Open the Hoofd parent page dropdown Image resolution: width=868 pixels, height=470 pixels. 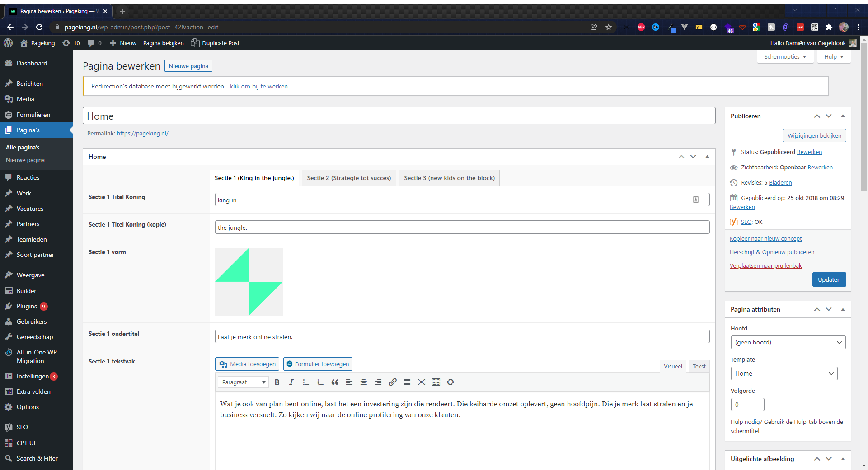788,342
